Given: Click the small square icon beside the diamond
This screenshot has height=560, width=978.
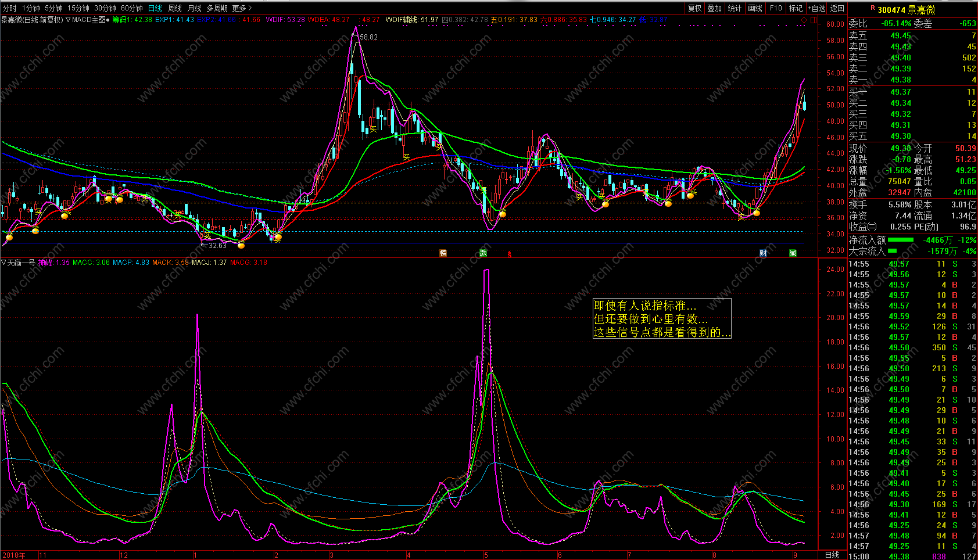Looking at the screenshot, I should click(814, 20).
